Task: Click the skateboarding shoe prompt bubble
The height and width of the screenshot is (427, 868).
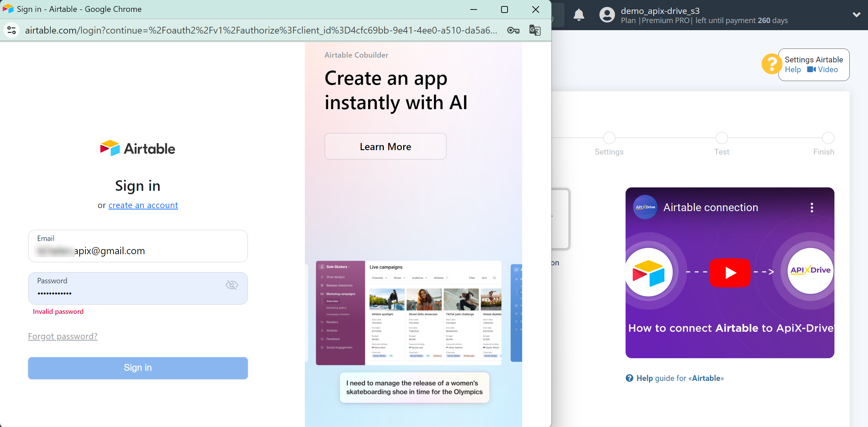Action: pyautogui.click(x=414, y=388)
